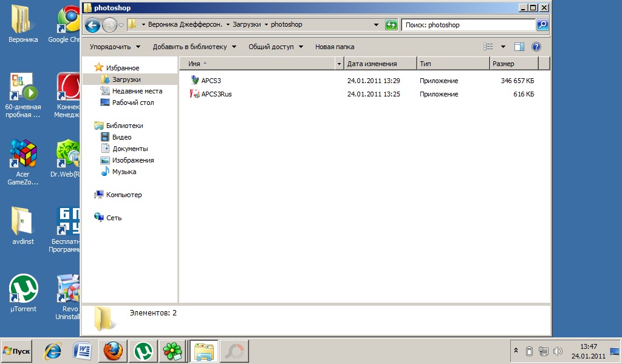Click the size '346 657 КБ'
Image resolution: width=622 pixels, height=364 pixels.
[x=518, y=81]
